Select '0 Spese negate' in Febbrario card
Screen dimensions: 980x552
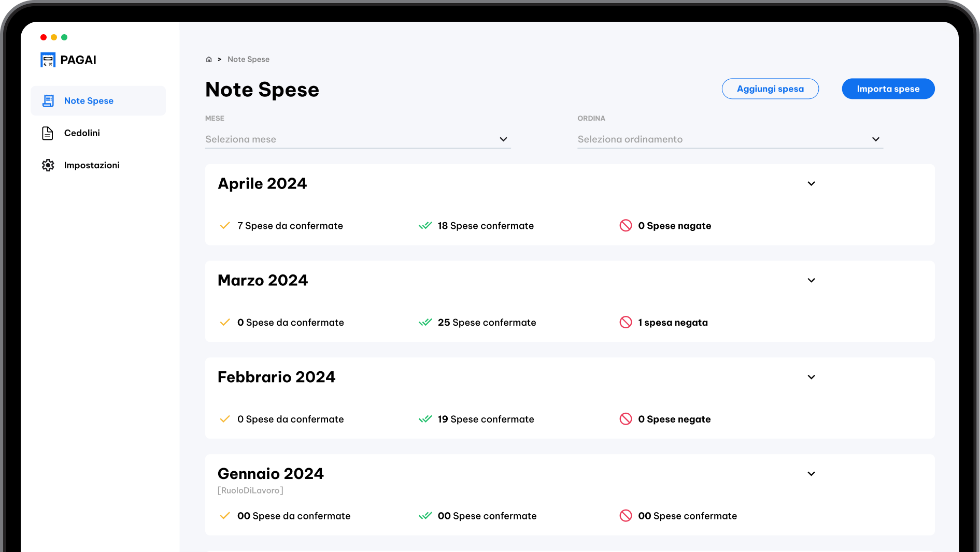(675, 419)
